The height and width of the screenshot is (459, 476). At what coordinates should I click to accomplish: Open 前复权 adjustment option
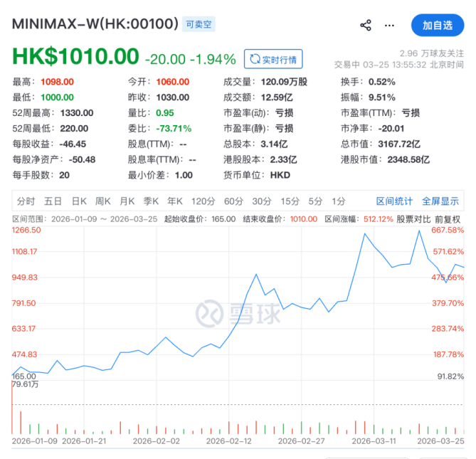point(448,219)
